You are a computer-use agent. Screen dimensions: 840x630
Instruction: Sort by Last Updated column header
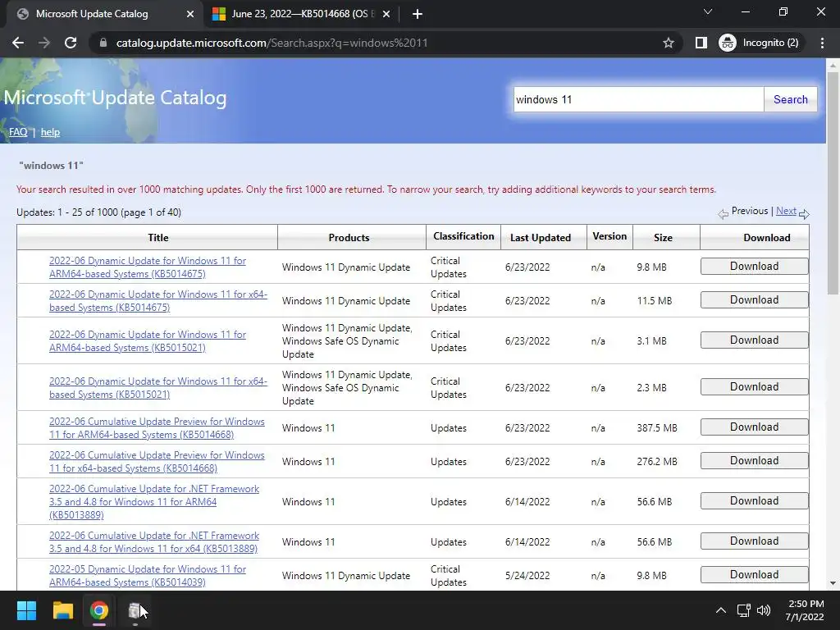click(x=541, y=237)
